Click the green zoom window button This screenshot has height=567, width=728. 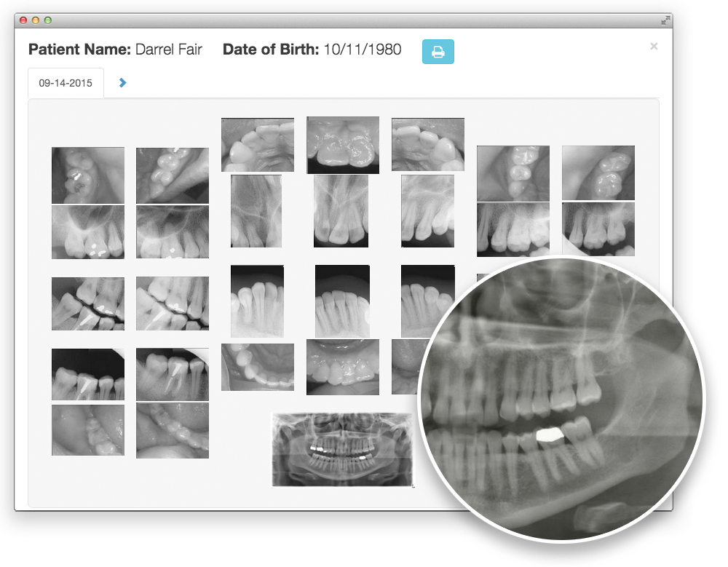pyautogui.click(x=47, y=20)
